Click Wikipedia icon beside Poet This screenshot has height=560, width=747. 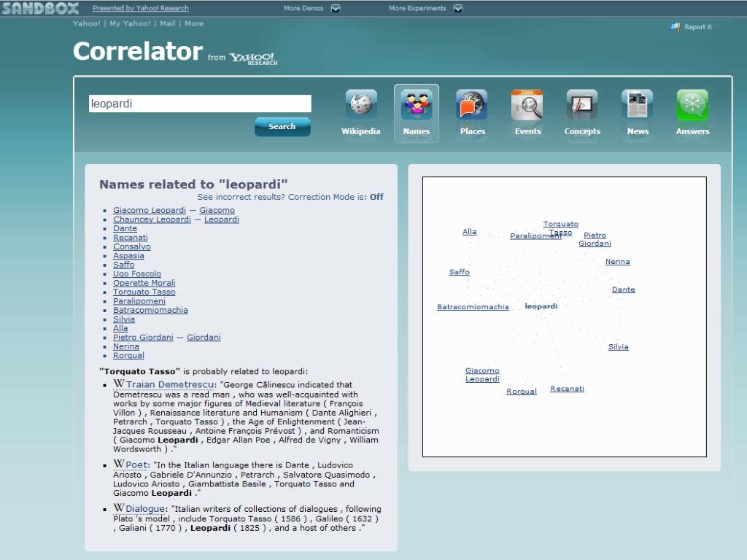tap(119, 464)
